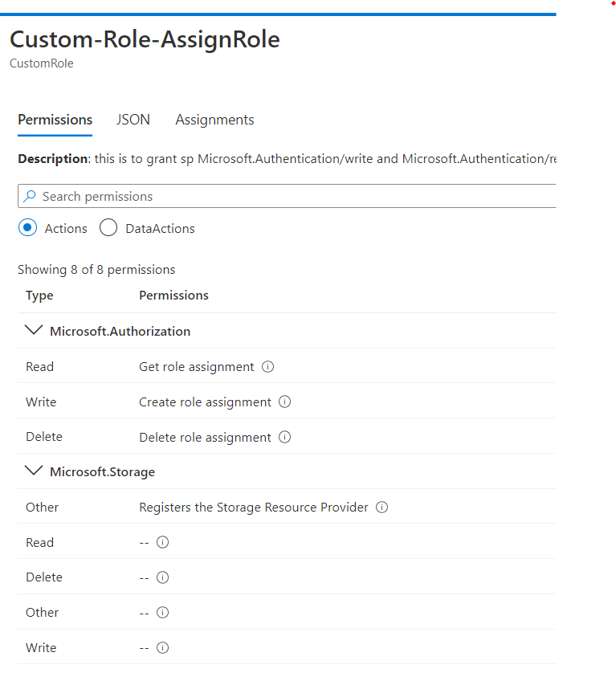Click the info icon on the Storage Delete row
616x681 pixels.
[x=163, y=577]
